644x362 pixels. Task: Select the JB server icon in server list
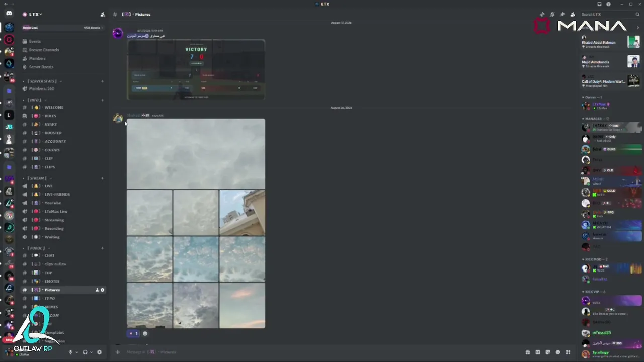[9, 127]
